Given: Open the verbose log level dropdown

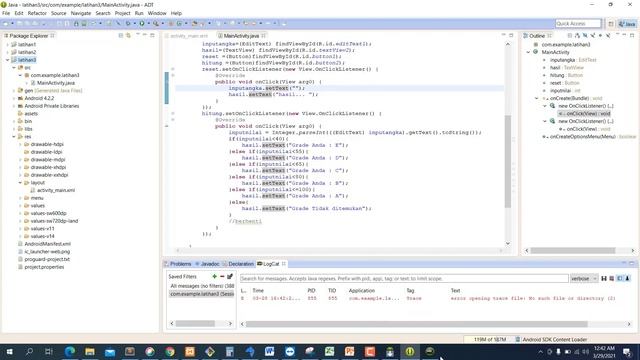Looking at the screenshot, I should 584,278.
